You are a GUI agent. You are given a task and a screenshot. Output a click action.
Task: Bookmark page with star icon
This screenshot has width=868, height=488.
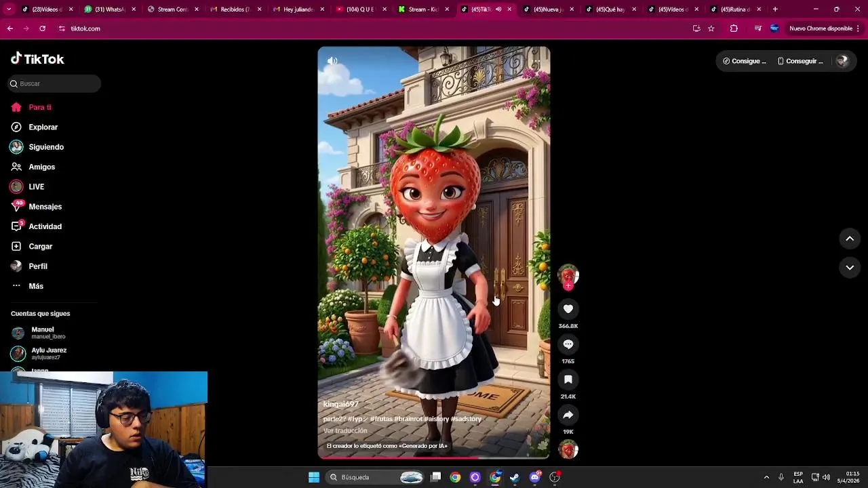tap(711, 28)
